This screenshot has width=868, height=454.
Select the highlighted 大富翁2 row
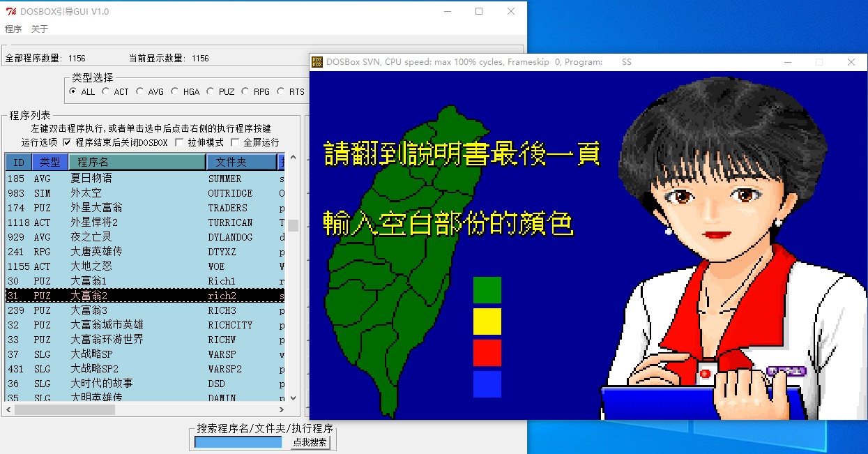[145, 296]
